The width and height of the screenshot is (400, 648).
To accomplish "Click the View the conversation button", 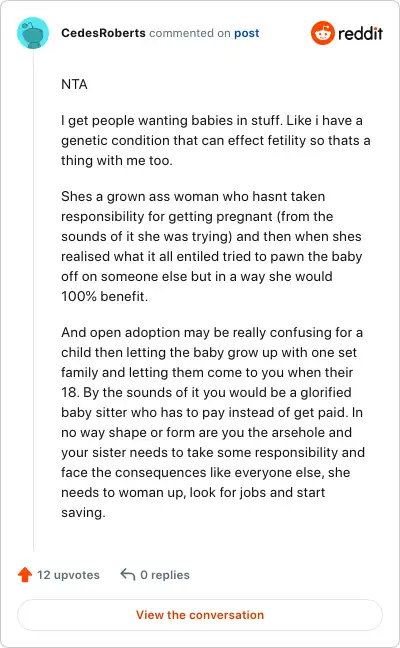I will [x=200, y=615].
